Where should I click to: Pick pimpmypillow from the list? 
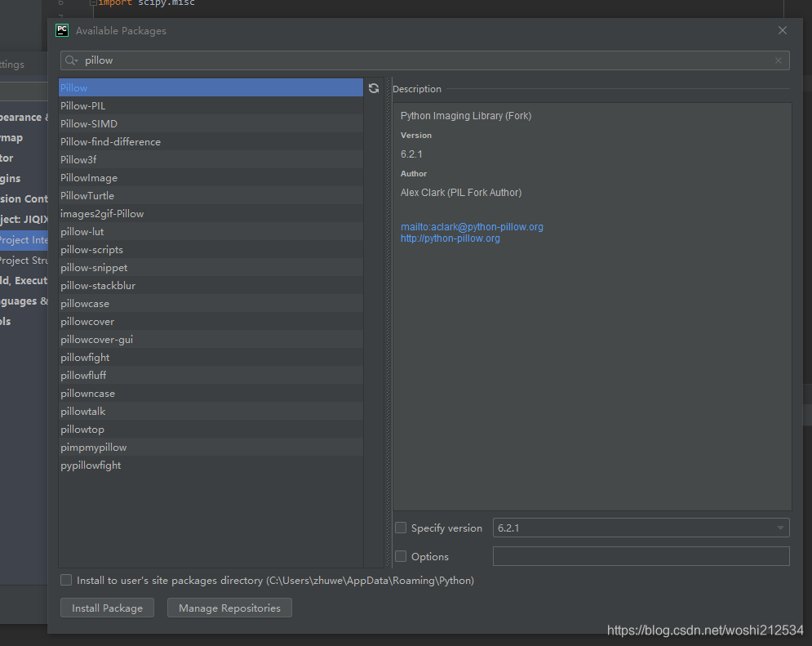click(211, 447)
